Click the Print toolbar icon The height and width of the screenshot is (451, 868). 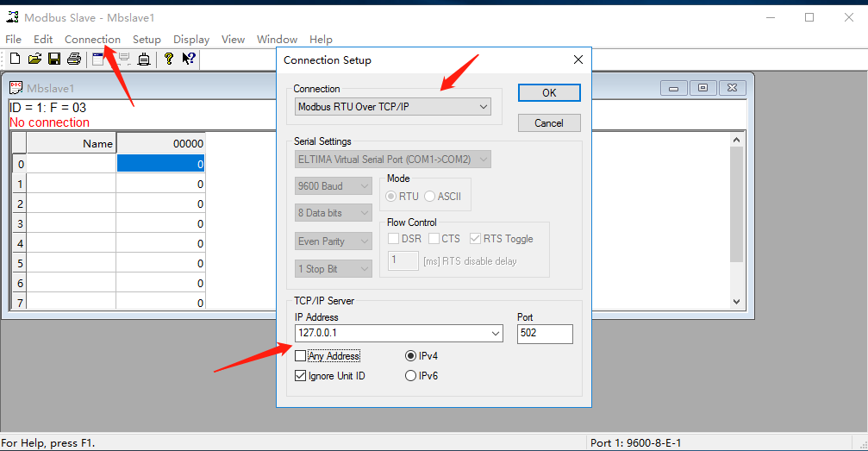point(74,59)
